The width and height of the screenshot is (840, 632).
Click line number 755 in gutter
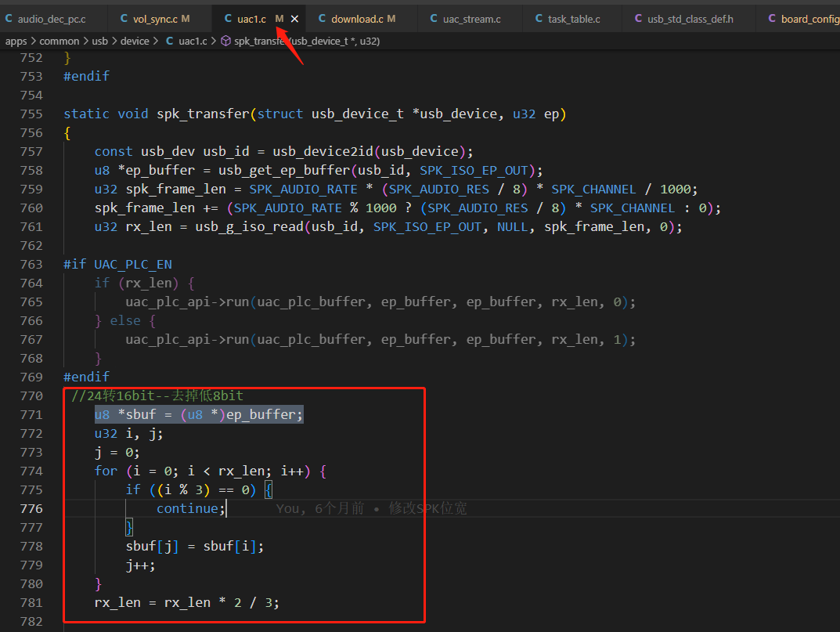pos(31,114)
